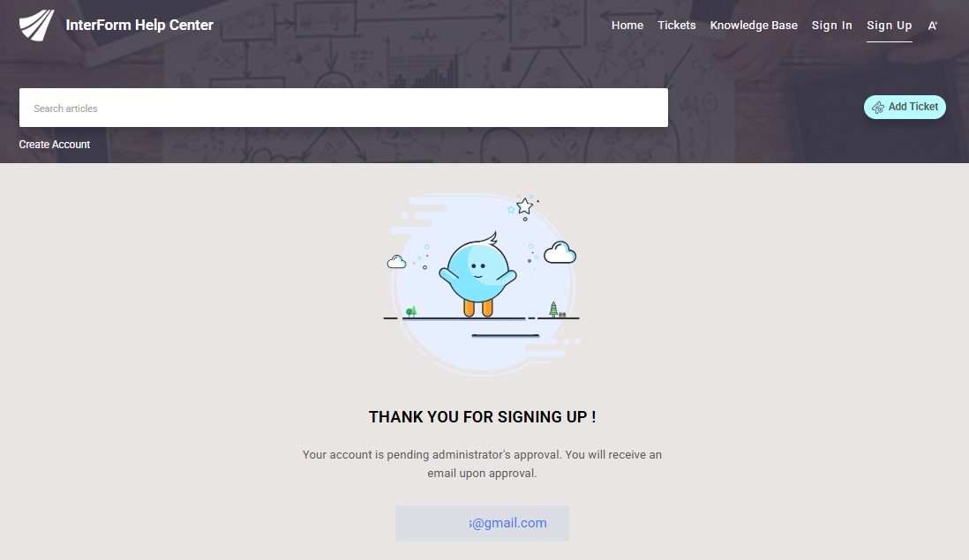Click the green tree left of mascot
969x560 pixels.
click(x=411, y=311)
